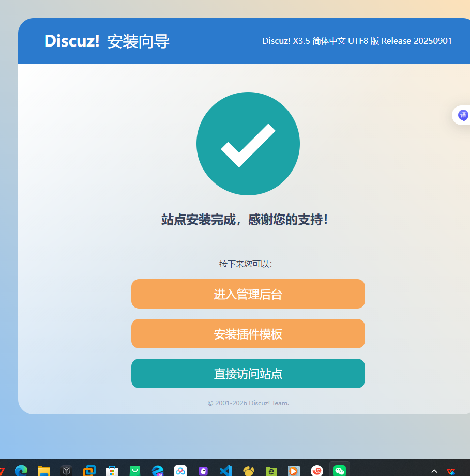Click the 中 input method indicator

pyautogui.click(x=467, y=471)
